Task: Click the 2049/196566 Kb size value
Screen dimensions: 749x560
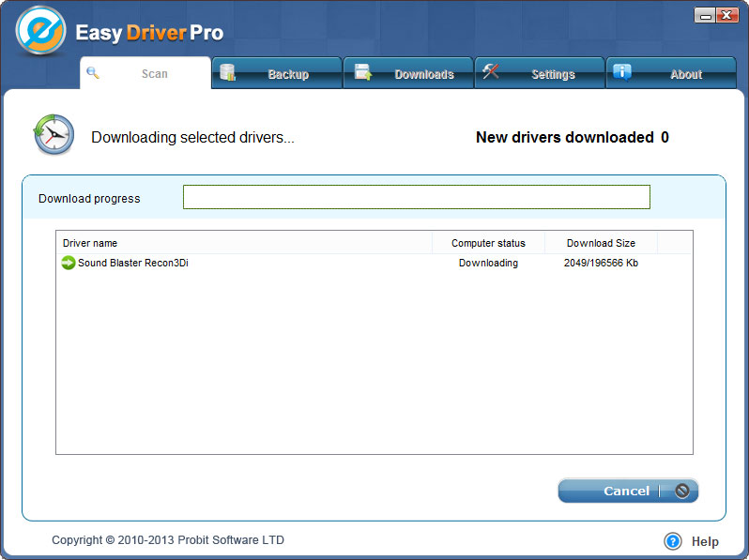Action: tap(601, 263)
